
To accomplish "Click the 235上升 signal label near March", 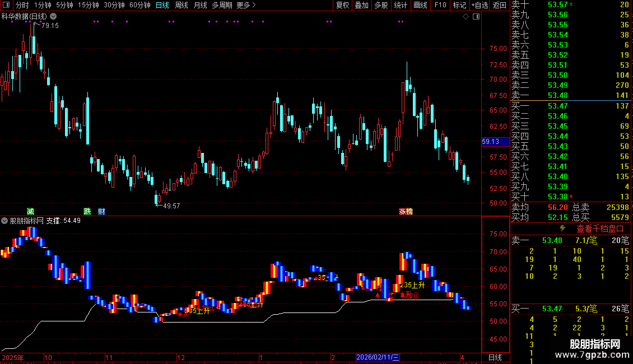I will pos(412,285).
